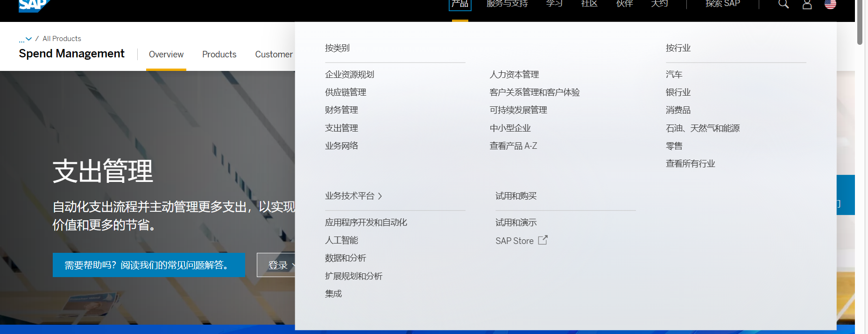Open the 探索 SAP menu
Image resolution: width=868 pixels, height=334 pixels.
pyautogui.click(x=723, y=4)
